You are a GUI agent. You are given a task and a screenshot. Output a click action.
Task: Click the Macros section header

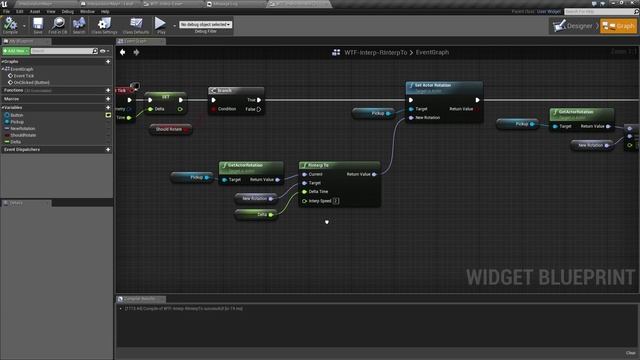pos(56,99)
